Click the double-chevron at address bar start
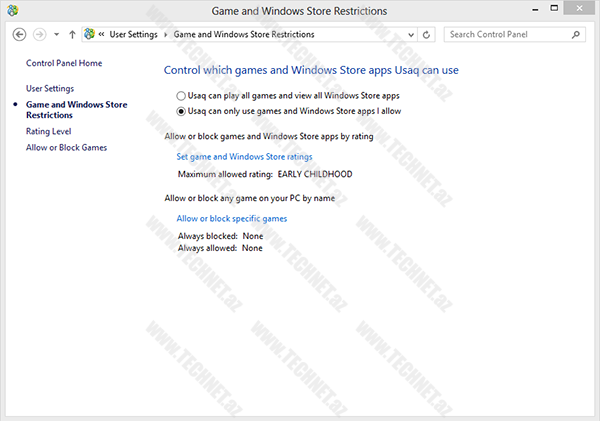Image resolution: width=600 pixels, height=421 pixels. pyautogui.click(x=103, y=34)
